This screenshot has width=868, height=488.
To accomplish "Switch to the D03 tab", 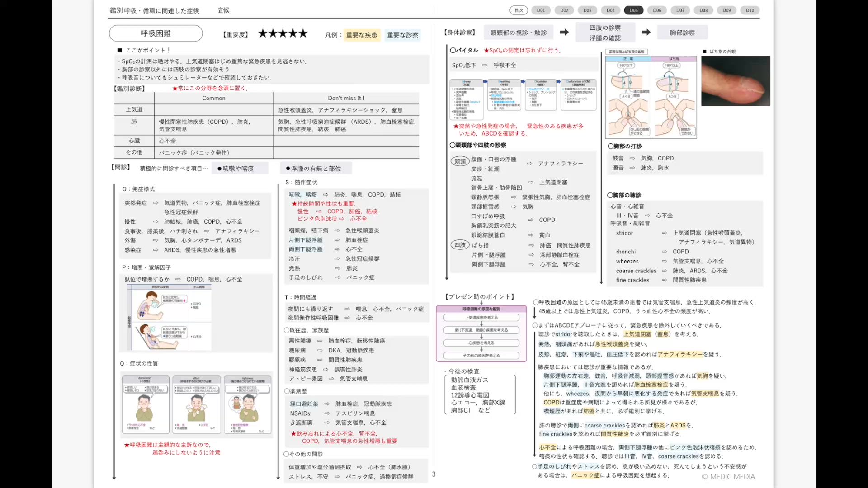I will [x=587, y=10].
